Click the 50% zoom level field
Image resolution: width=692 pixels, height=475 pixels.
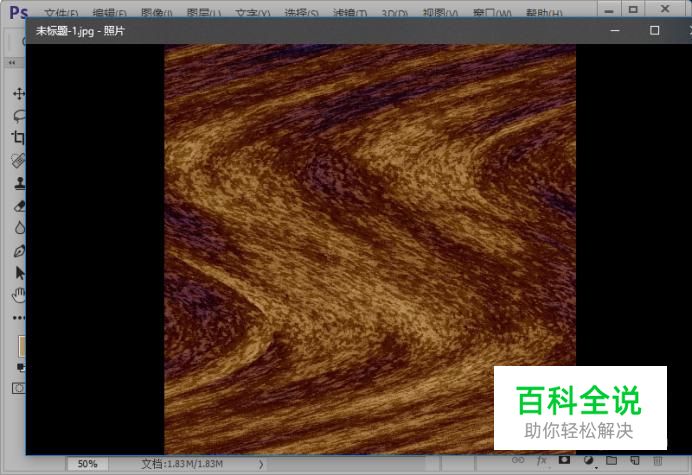(87, 464)
